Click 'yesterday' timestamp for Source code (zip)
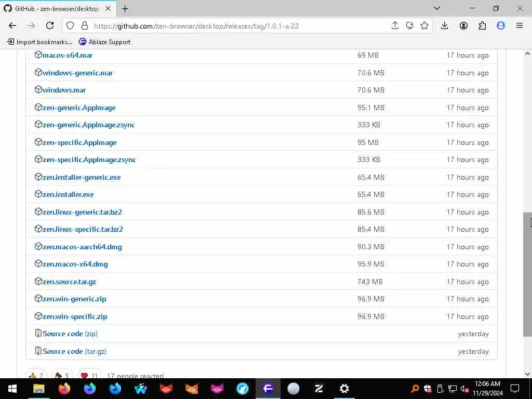The width and height of the screenshot is (532, 399). (x=473, y=334)
